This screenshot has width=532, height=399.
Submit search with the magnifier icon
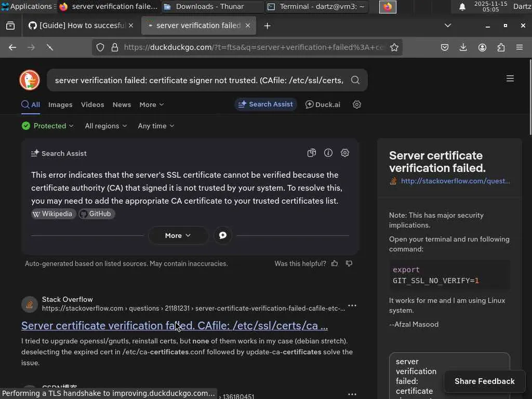pos(355,80)
